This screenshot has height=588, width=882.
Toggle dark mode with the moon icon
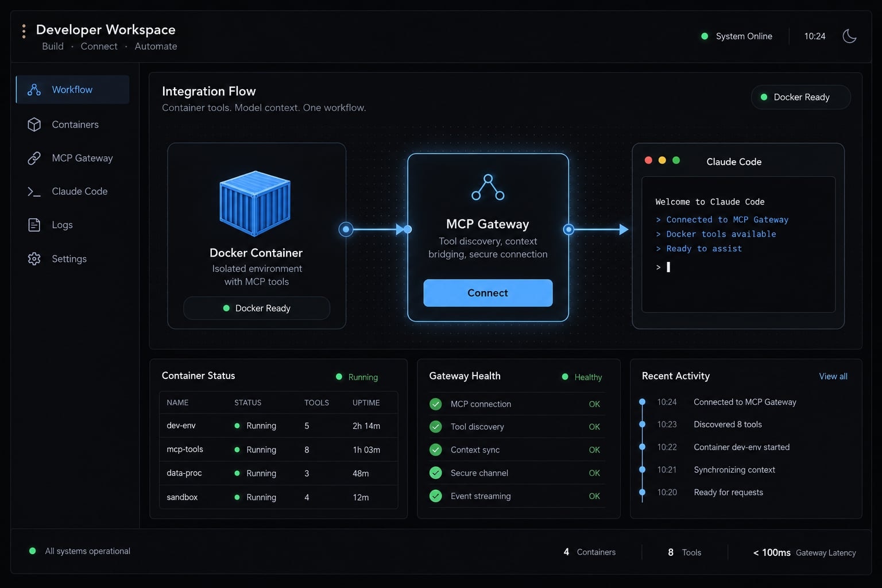[849, 36]
